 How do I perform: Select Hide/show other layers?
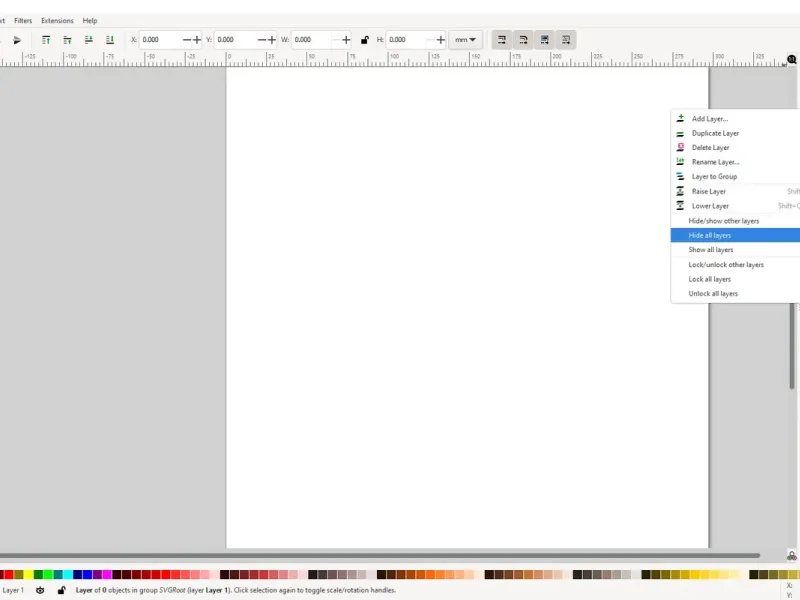pos(735,221)
